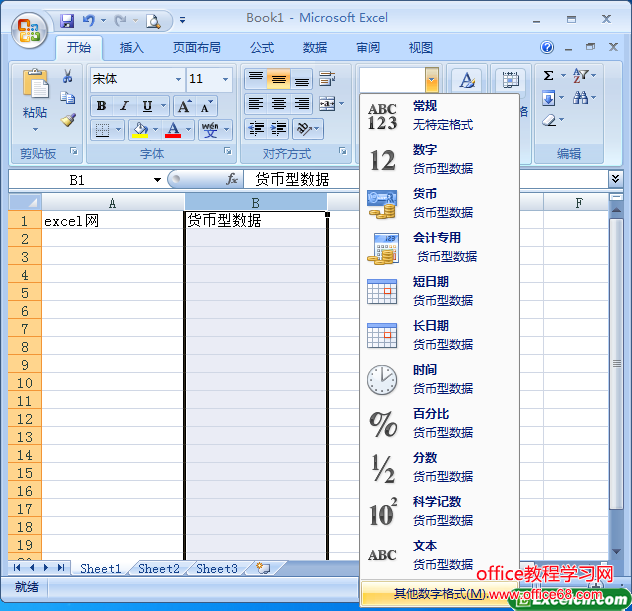
Task: Apply red font color swatch
Action: pyautogui.click(x=173, y=136)
